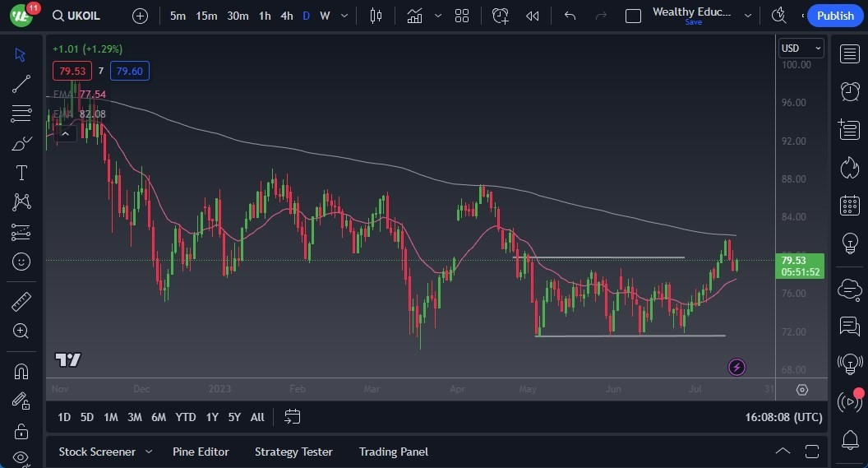Open the alerts alarm clock panel
Screen dimensions: 868x468
pyautogui.click(x=850, y=91)
